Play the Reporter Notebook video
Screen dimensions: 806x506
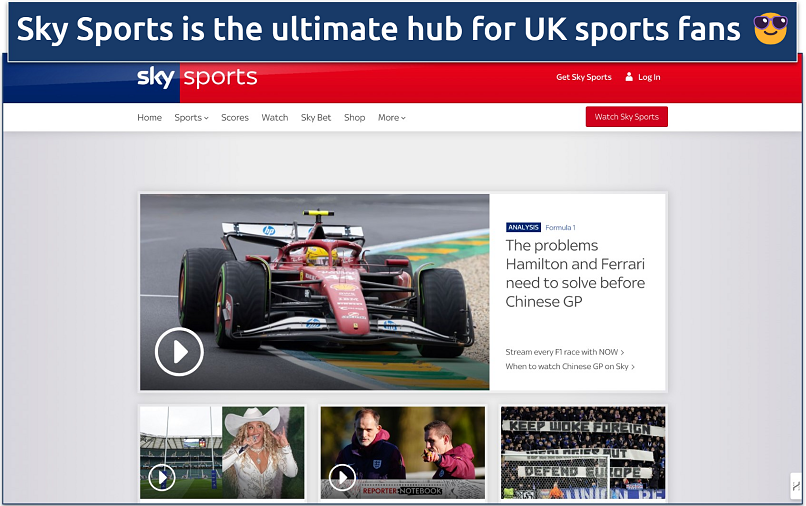click(x=342, y=478)
